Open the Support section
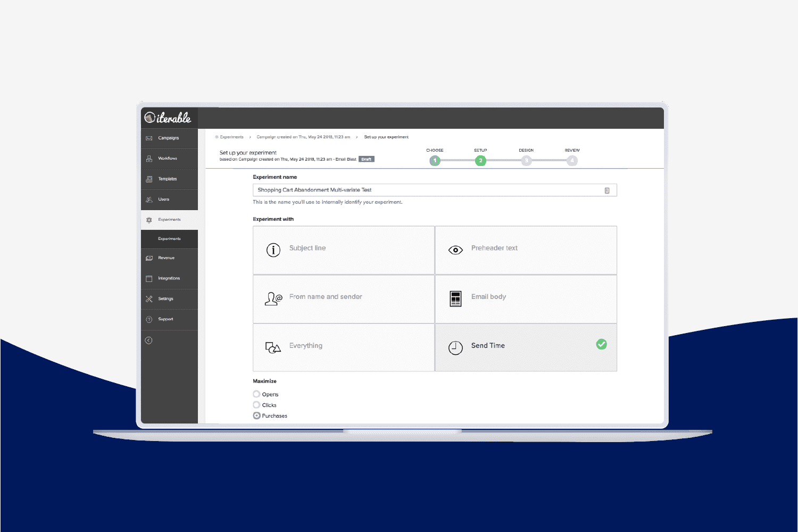This screenshot has height=532, width=798. click(169, 319)
